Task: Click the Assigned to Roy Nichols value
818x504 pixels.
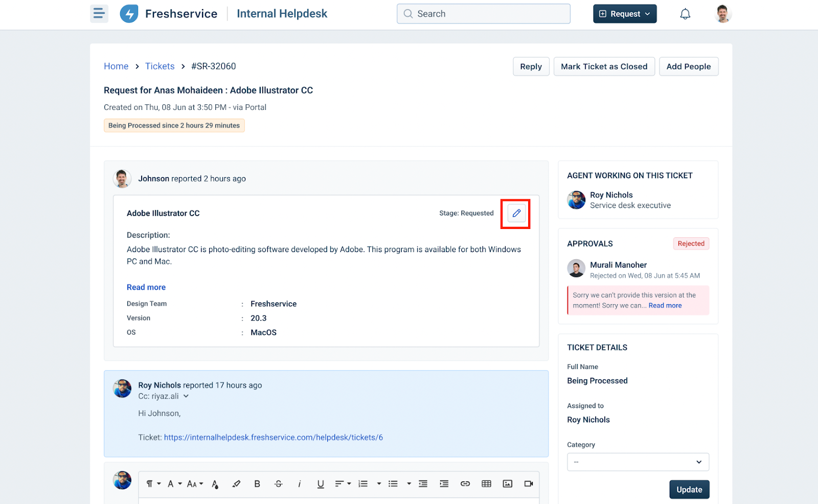Action: (588, 420)
